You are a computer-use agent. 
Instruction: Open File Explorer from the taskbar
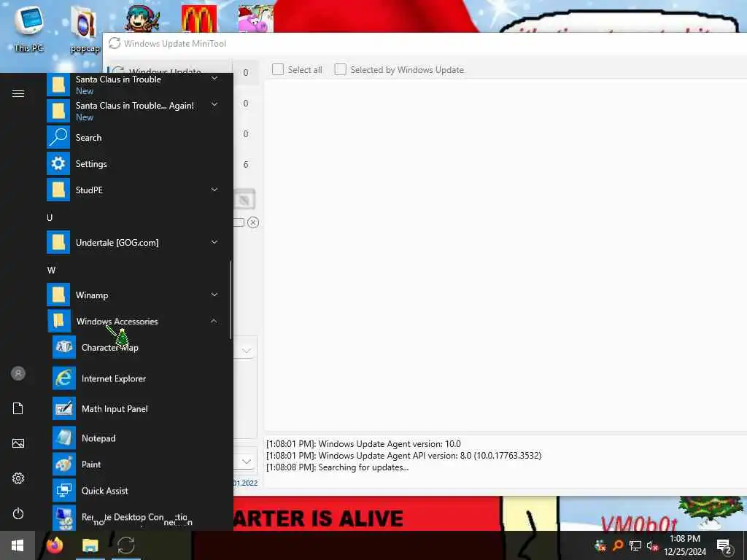coord(90,545)
